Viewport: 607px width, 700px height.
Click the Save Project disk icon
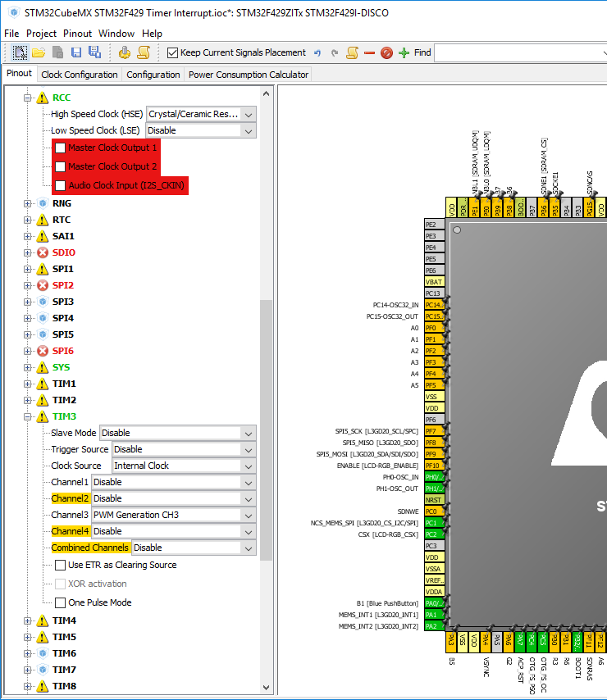pos(75,52)
